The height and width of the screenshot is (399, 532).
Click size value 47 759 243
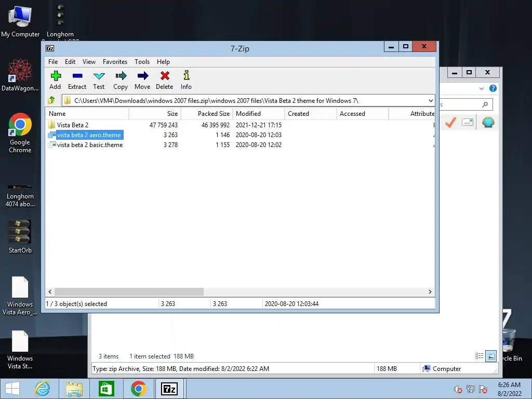click(x=163, y=125)
